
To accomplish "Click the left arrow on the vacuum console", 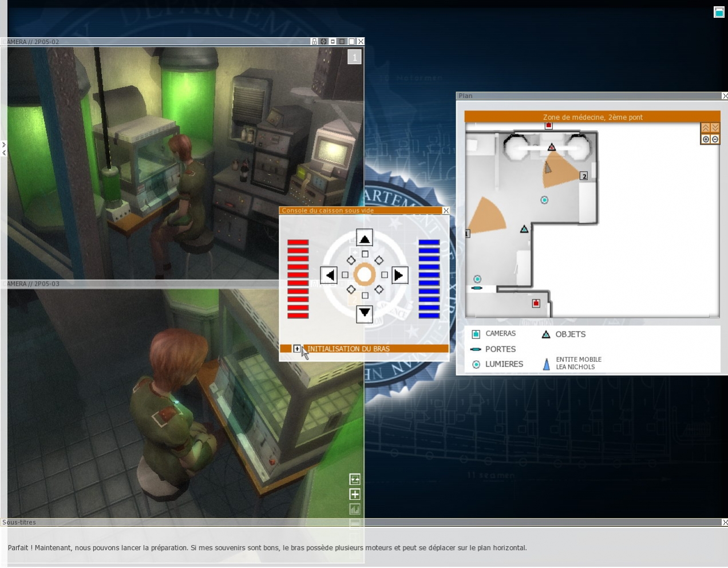I will click(x=329, y=275).
